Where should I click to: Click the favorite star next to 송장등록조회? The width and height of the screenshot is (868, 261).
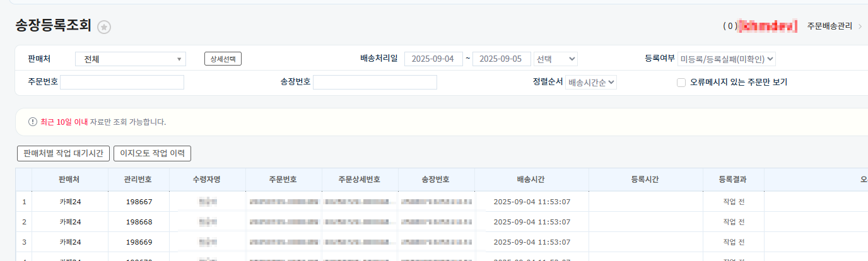pos(104,26)
